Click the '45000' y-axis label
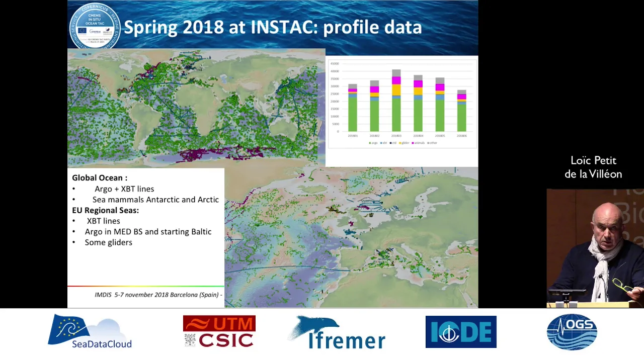Image resolution: width=644 pixels, height=362 pixels. (335, 64)
